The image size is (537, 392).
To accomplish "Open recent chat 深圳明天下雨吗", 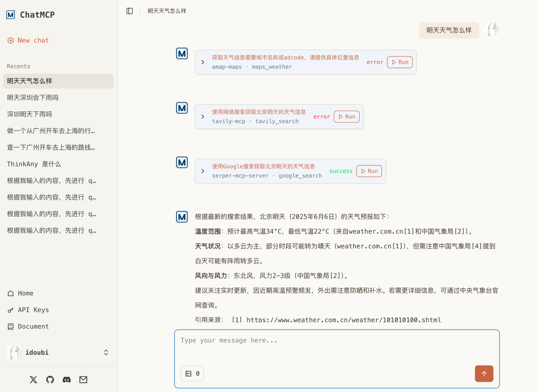I will click(x=58, y=114).
